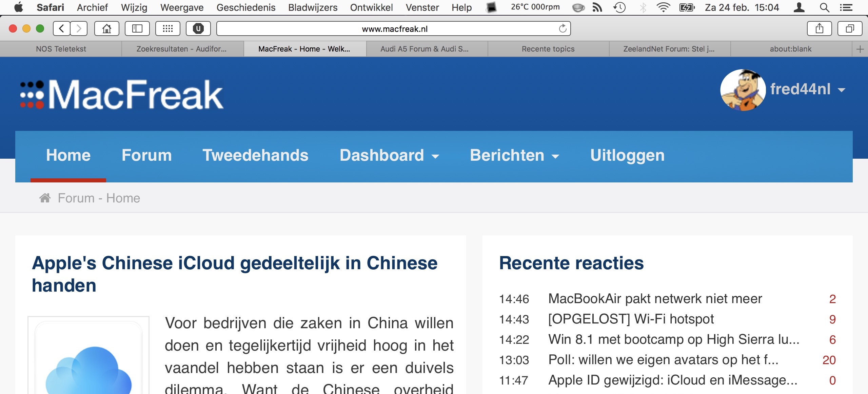Add a new tab with plus button
This screenshot has height=394, width=868.
pyautogui.click(x=860, y=49)
